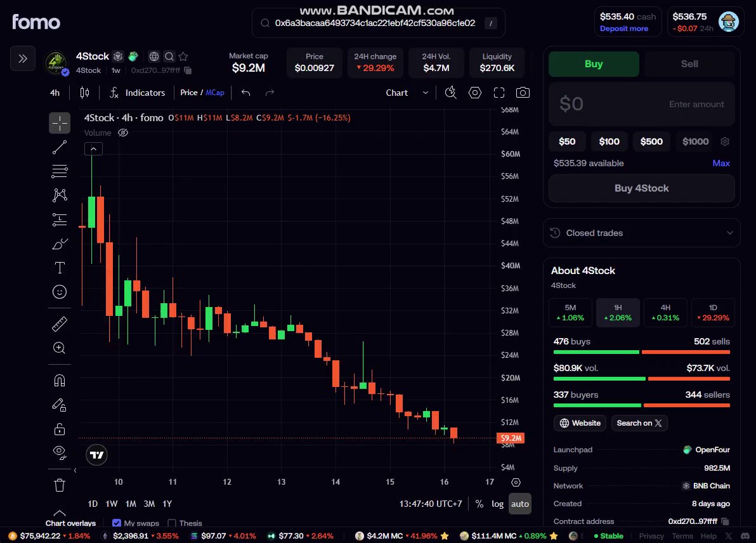Viewport: 756px width, 543px height.
Task: Open the 4h interval selector
Action: 55,93
